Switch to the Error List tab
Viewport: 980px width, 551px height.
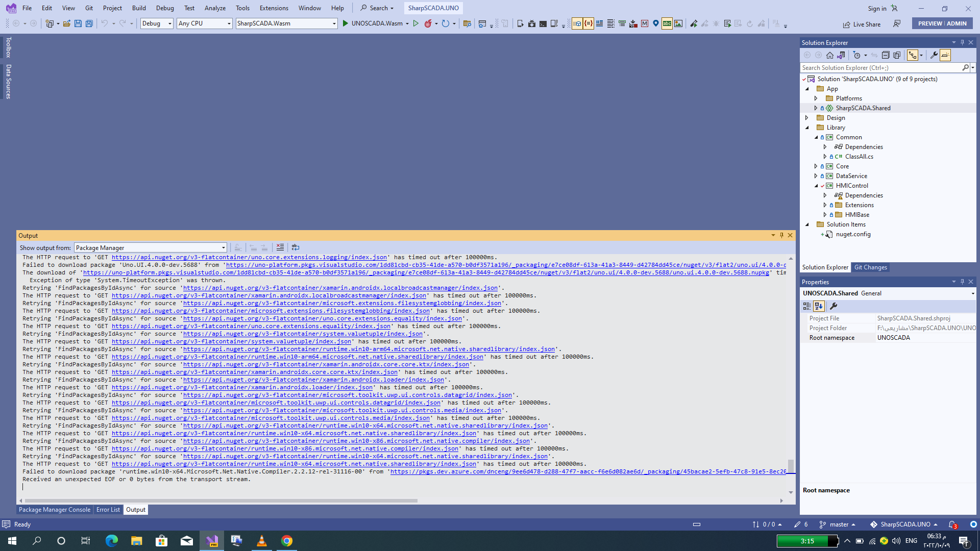click(108, 510)
